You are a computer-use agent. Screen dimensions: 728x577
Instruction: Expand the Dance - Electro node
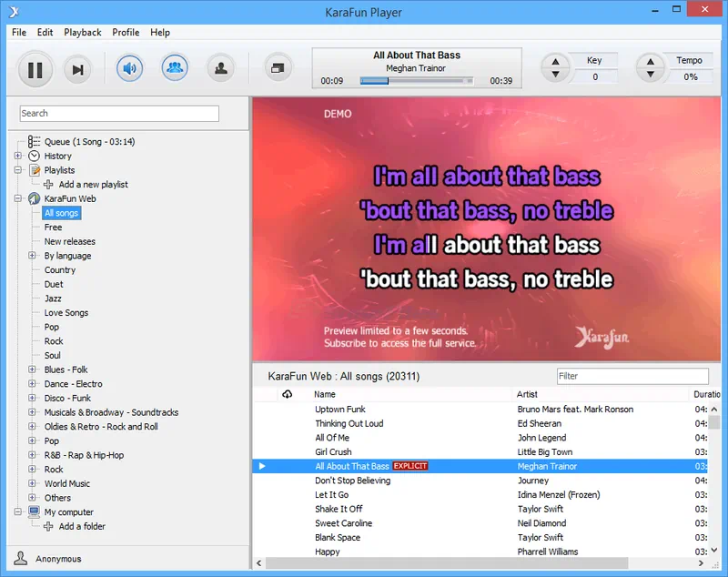[x=32, y=383]
